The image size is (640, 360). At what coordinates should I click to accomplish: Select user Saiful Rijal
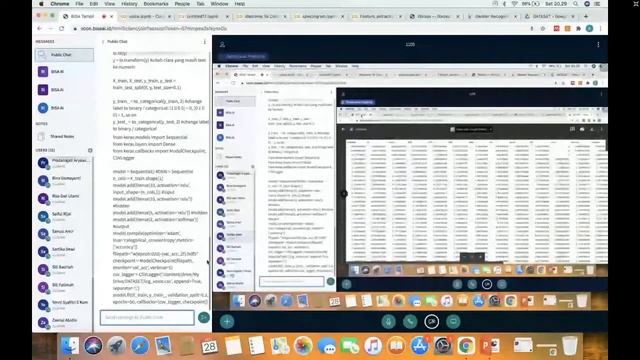[63, 216]
